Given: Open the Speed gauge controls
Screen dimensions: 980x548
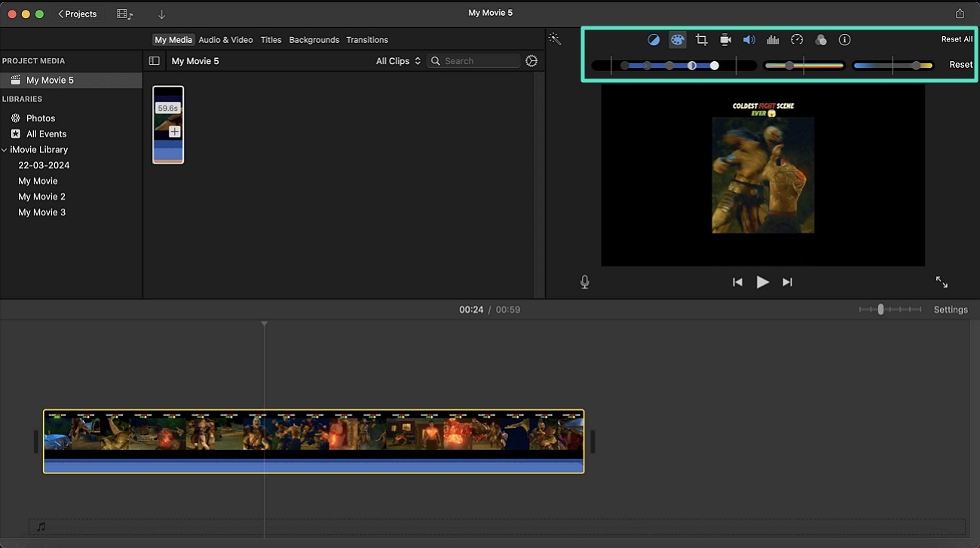Looking at the screenshot, I should click(x=797, y=40).
